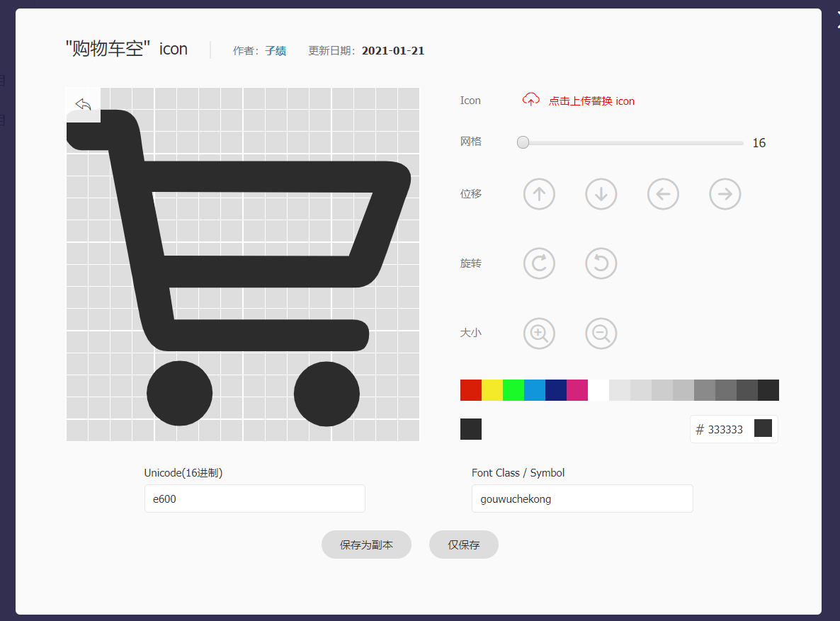
Task: Click the grid slider handle
Action: pyautogui.click(x=523, y=142)
